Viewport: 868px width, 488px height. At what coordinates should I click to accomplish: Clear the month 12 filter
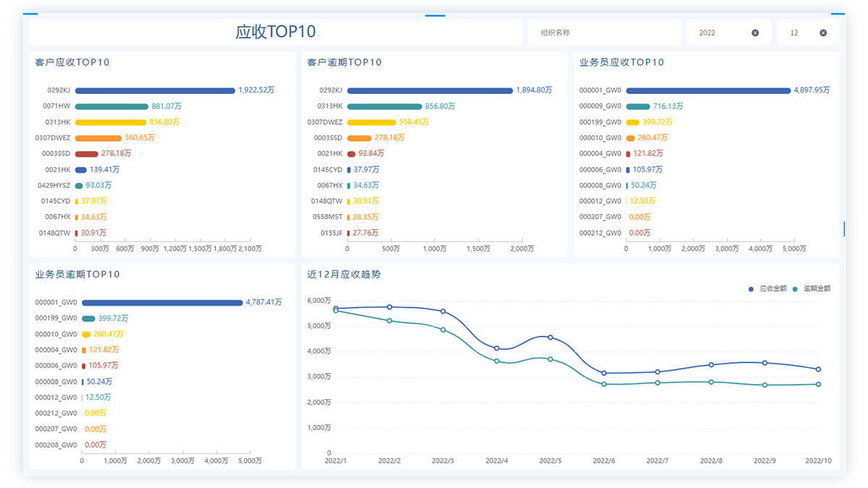click(x=823, y=33)
